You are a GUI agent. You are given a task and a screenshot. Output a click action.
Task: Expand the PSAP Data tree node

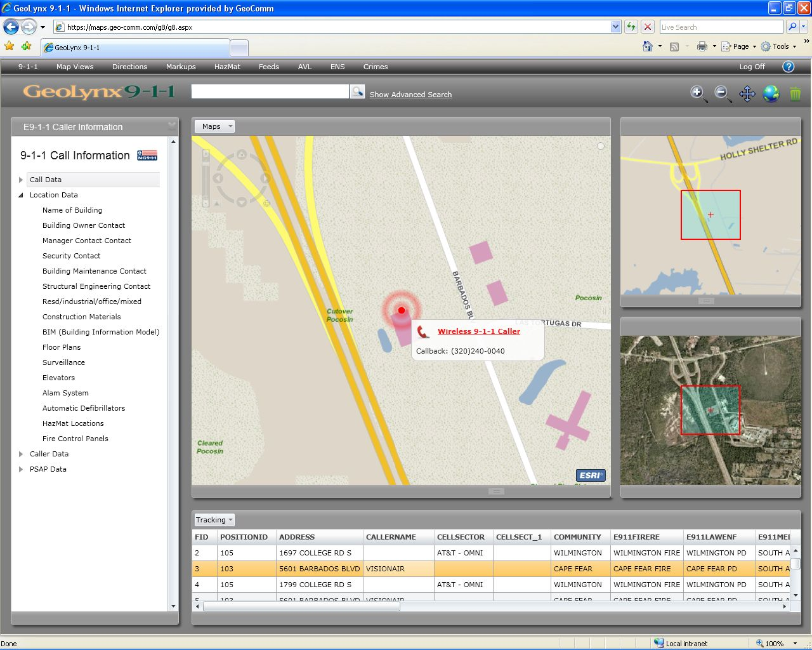click(21, 469)
